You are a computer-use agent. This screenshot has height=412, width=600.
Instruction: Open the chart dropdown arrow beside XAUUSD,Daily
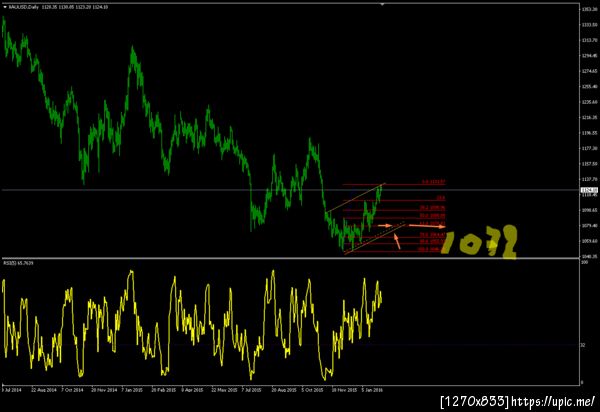tap(5, 7)
